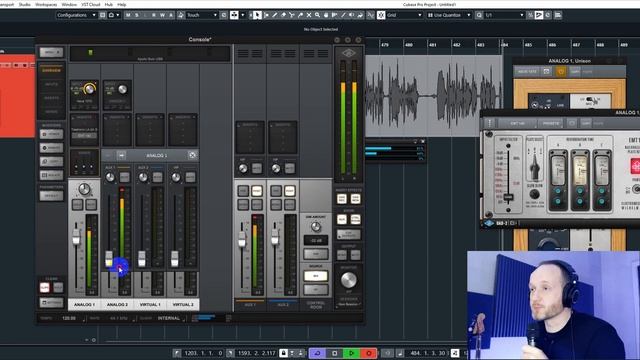Click the 484 project cursor position field

click(x=427, y=353)
